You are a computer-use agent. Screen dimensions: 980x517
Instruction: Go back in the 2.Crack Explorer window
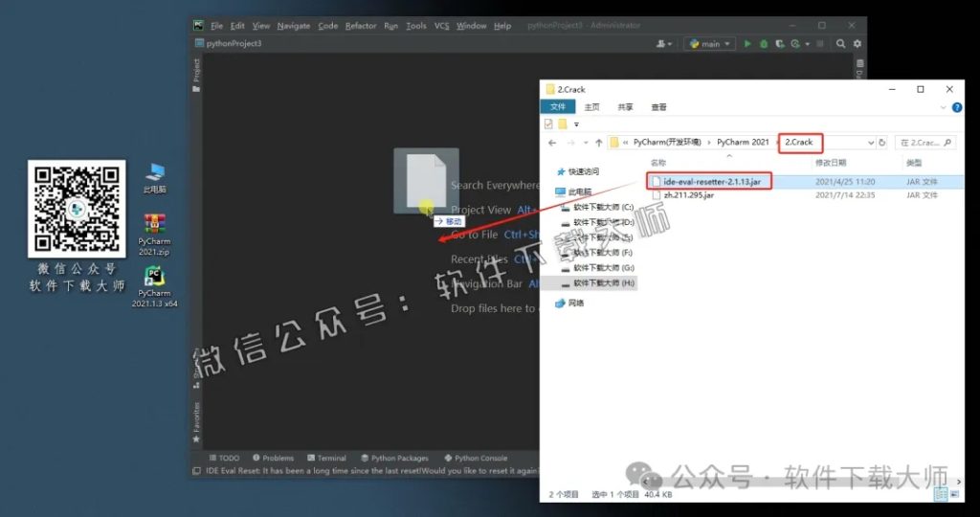click(552, 143)
